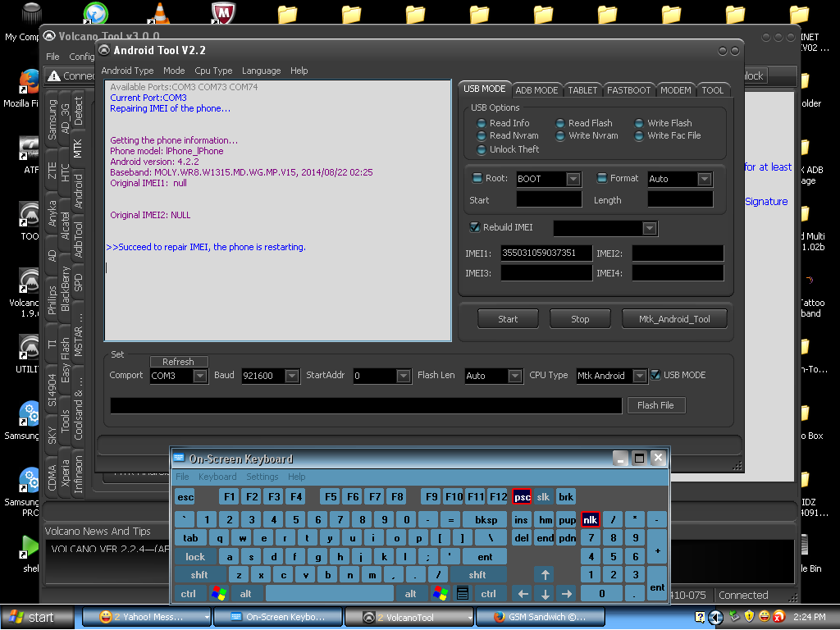Viewport: 840px width, 630px height.
Task: Open the Cpu Type menu
Action: click(213, 71)
